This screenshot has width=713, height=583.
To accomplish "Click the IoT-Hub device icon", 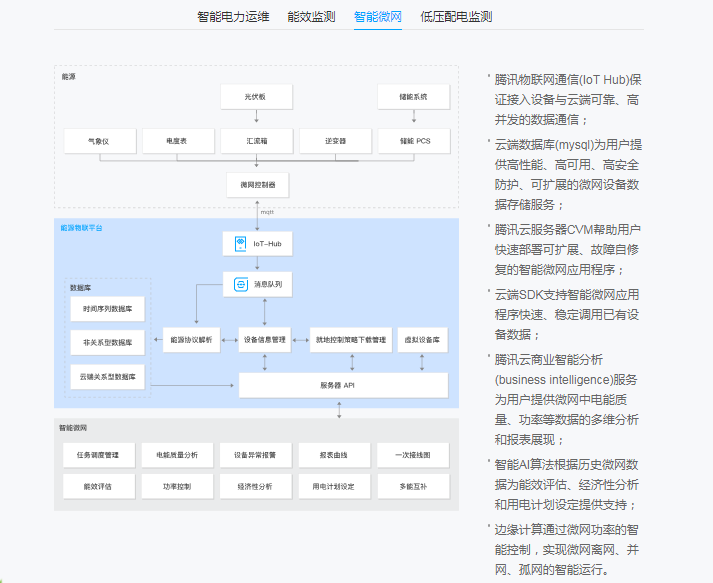I will tap(241, 244).
